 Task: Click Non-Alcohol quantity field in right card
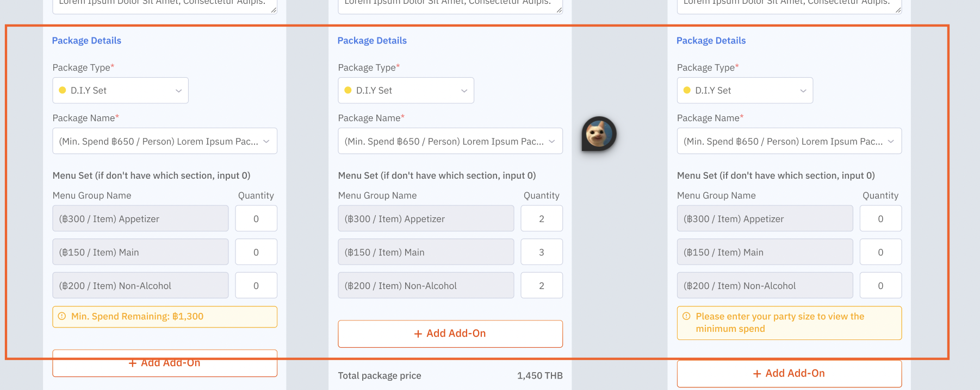pyautogui.click(x=880, y=286)
